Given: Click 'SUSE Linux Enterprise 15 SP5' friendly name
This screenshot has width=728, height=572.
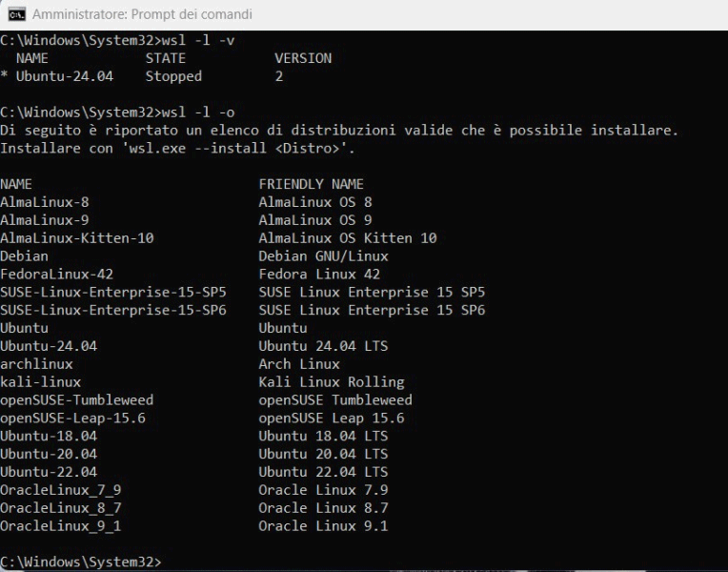Looking at the screenshot, I should pyautogui.click(x=372, y=293).
